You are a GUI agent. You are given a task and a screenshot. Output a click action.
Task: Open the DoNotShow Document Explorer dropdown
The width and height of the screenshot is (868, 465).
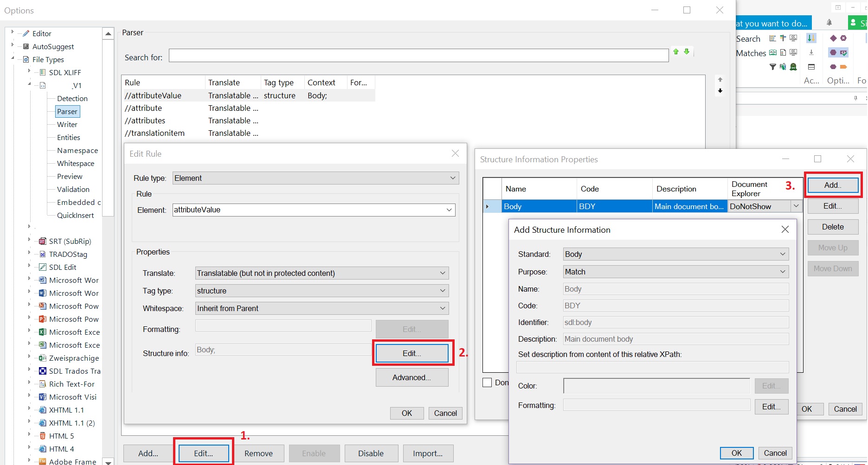[x=796, y=206]
